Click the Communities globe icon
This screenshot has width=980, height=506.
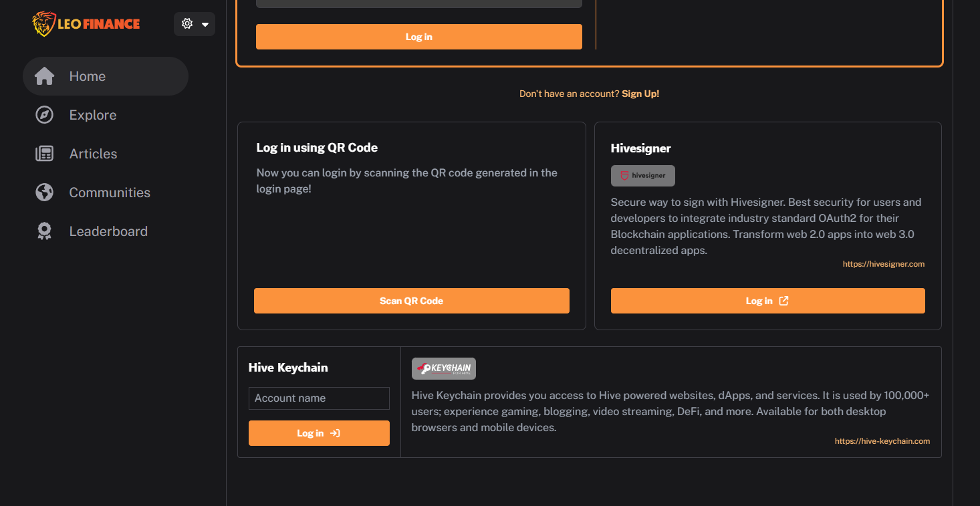click(x=45, y=193)
